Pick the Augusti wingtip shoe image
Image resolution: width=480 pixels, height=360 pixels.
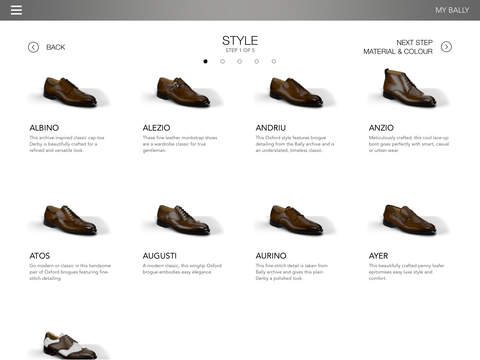click(183, 219)
